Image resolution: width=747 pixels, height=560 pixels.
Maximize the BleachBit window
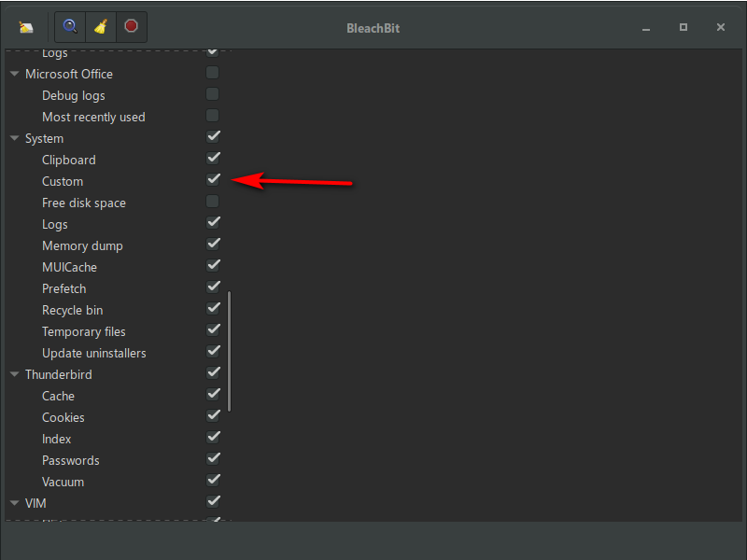(684, 28)
